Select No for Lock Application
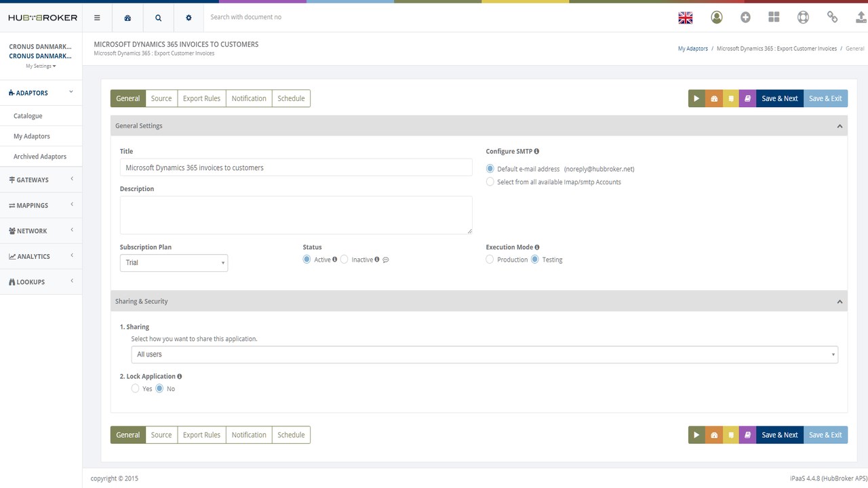 (x=160, y=388)
